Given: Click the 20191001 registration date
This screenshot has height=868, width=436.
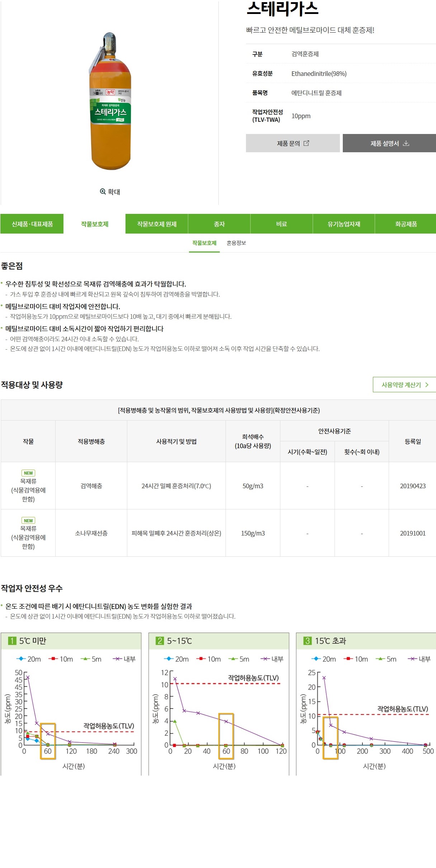Looking at the screenshot, I should [x=413, y=533].
